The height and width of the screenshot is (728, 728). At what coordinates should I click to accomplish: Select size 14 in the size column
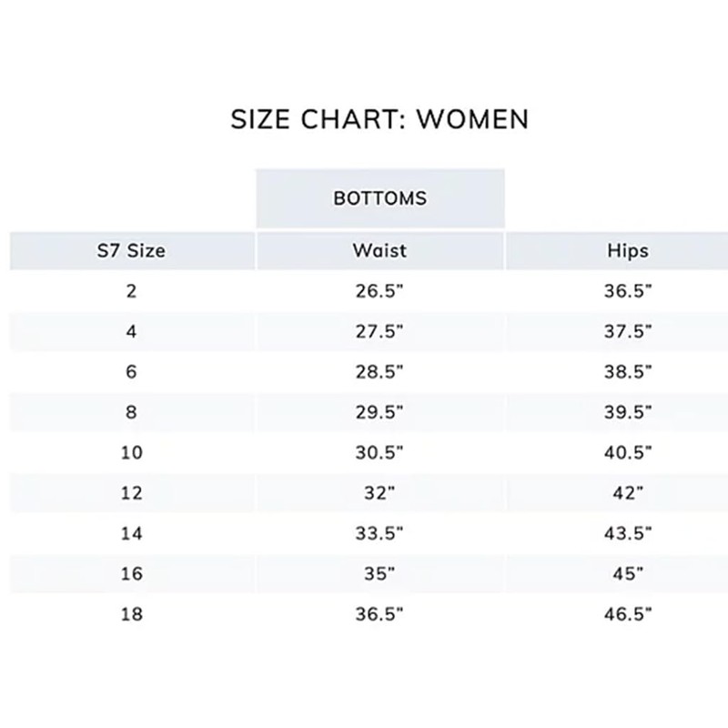[132, 533]
